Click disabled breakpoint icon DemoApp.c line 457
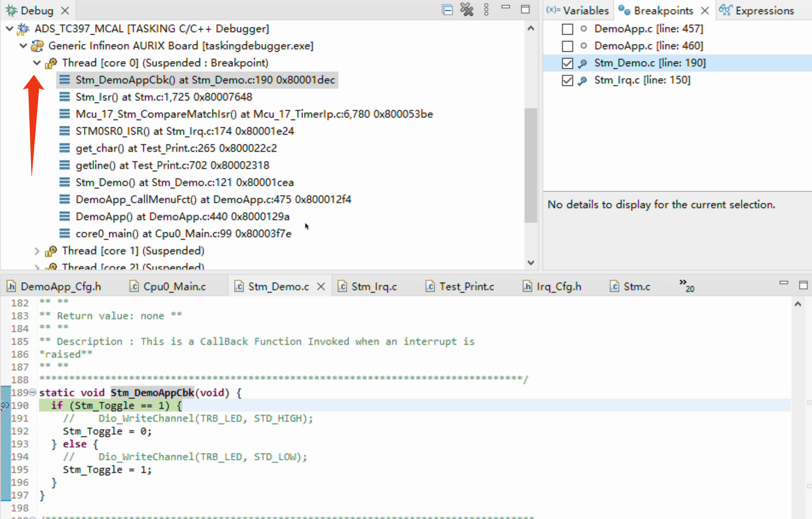 coord(583,29)
